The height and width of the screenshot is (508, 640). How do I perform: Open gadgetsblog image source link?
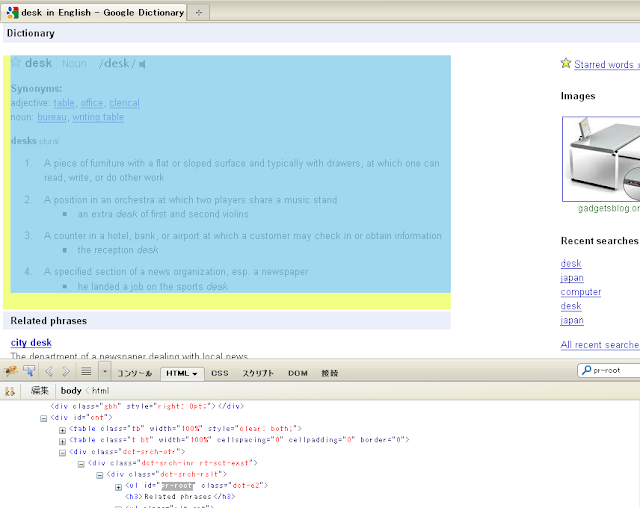click(x=609, y=209)
